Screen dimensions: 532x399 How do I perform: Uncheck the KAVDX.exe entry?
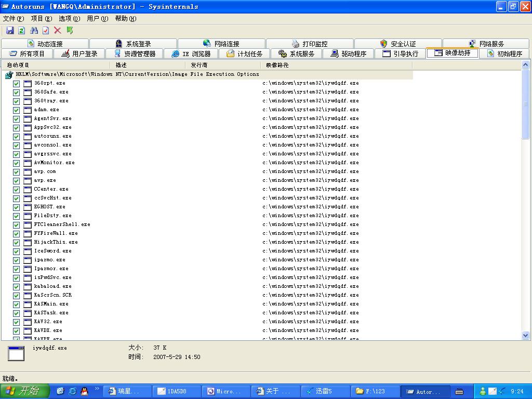(16, 330)
